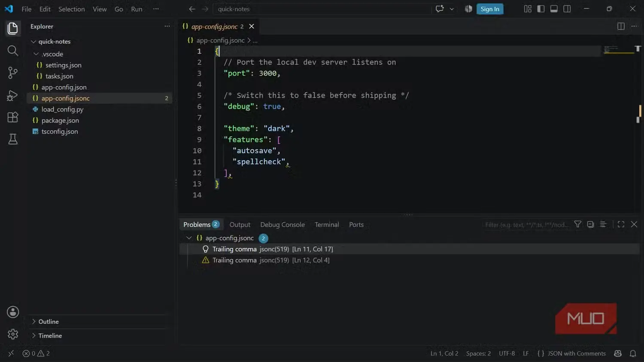
Task: Collapse app-config.jsonc group in Problems
Action: [189, 238]
